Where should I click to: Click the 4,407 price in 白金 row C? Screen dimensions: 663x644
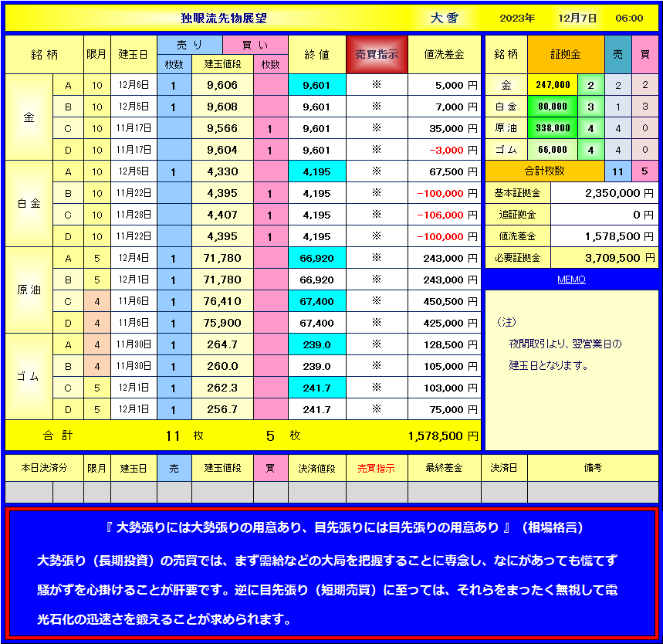222,215
